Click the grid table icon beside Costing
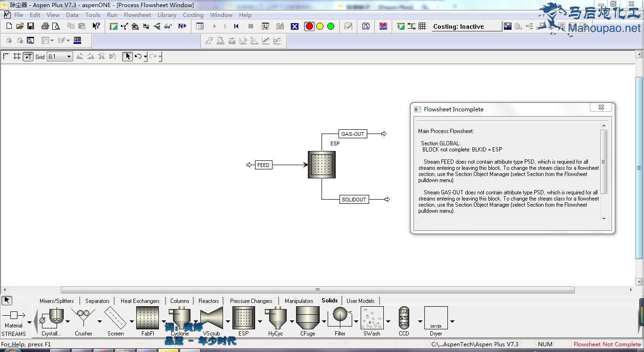This screenshot has height=352, width=644. pyautogui.click(x=422, y=26)
